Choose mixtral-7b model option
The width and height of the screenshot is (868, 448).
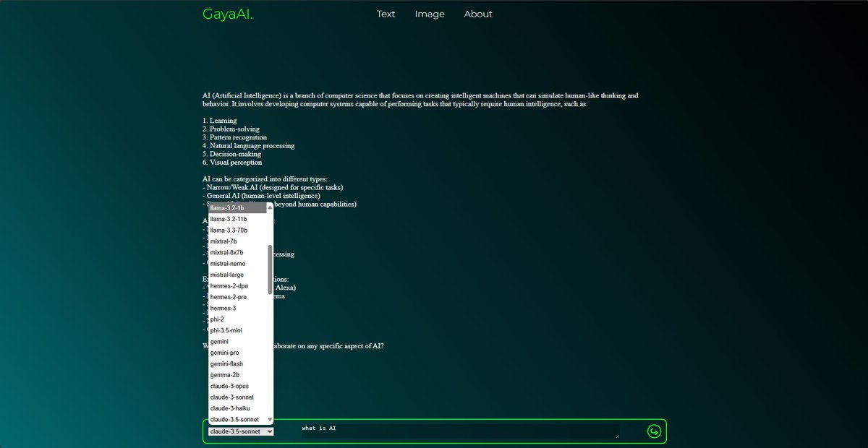(x=237, y=241)
